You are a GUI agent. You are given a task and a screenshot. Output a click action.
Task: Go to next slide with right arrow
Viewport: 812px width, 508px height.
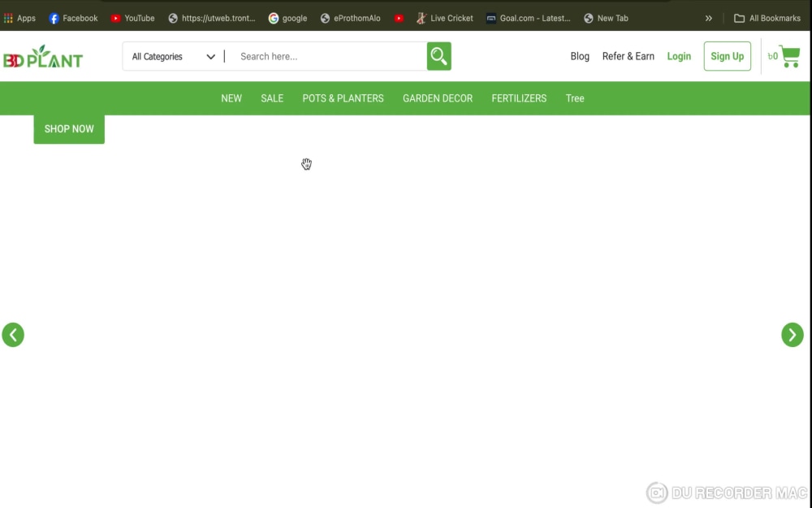792,334
